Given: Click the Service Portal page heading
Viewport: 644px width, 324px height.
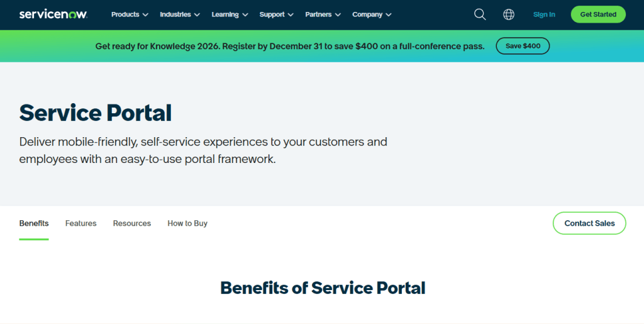Looking at the screenshot, I should pos(96,113).
